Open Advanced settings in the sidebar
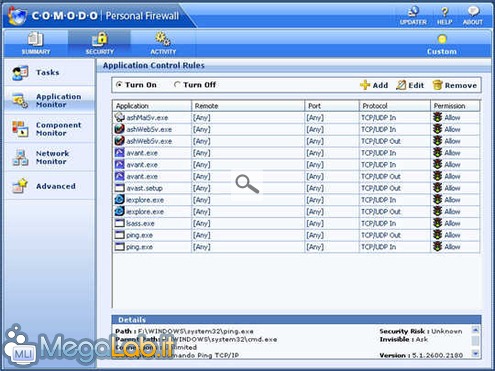Screen dimensions: 495x371 point(49,186)
